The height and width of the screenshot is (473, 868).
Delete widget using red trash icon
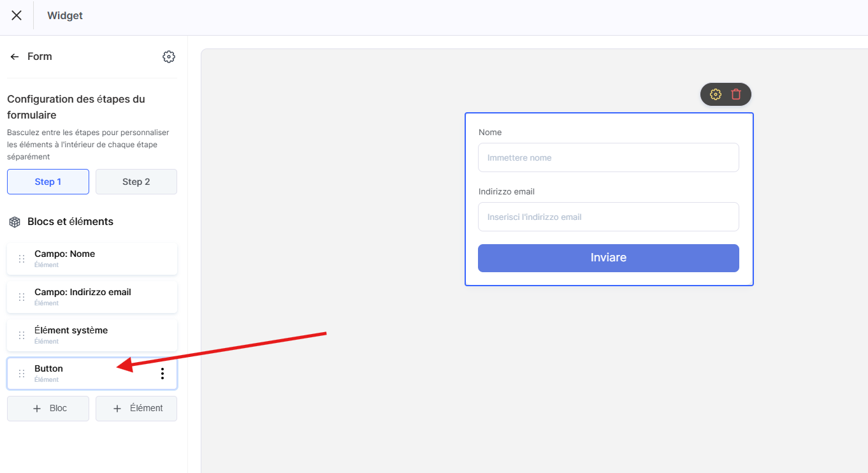coord(736,94)
